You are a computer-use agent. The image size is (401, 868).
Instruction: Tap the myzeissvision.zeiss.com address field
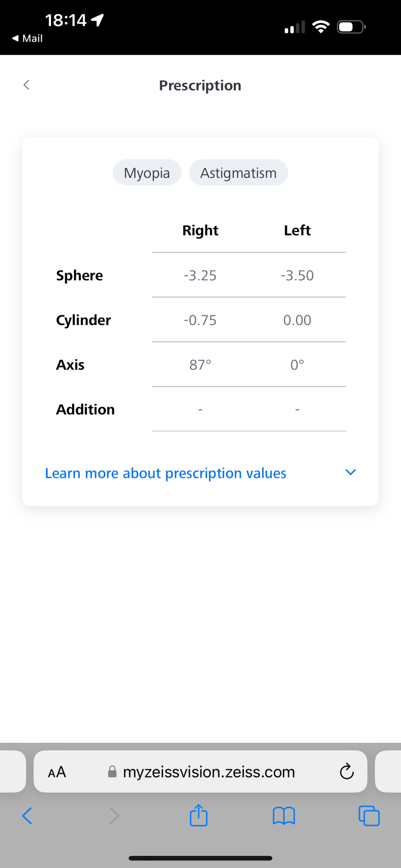click(x=209, y=772)
